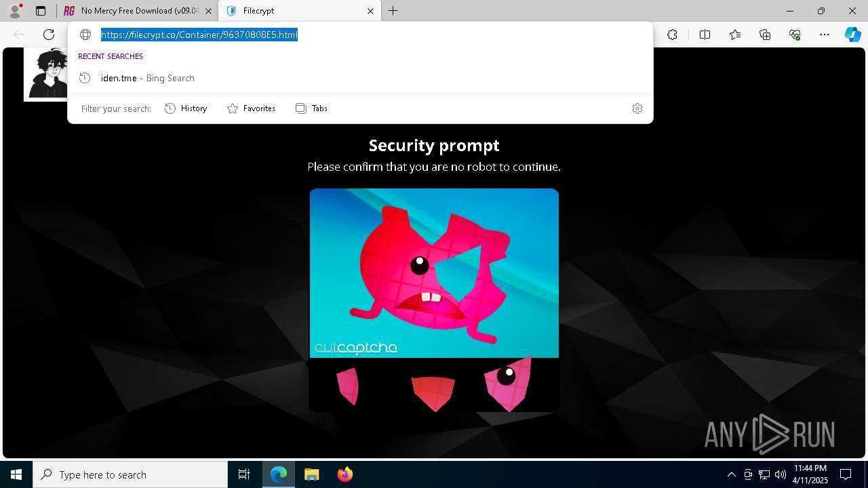Screen dimensions: 868x488
Task: Open Browser essentials heart icon
Action: 795,35
